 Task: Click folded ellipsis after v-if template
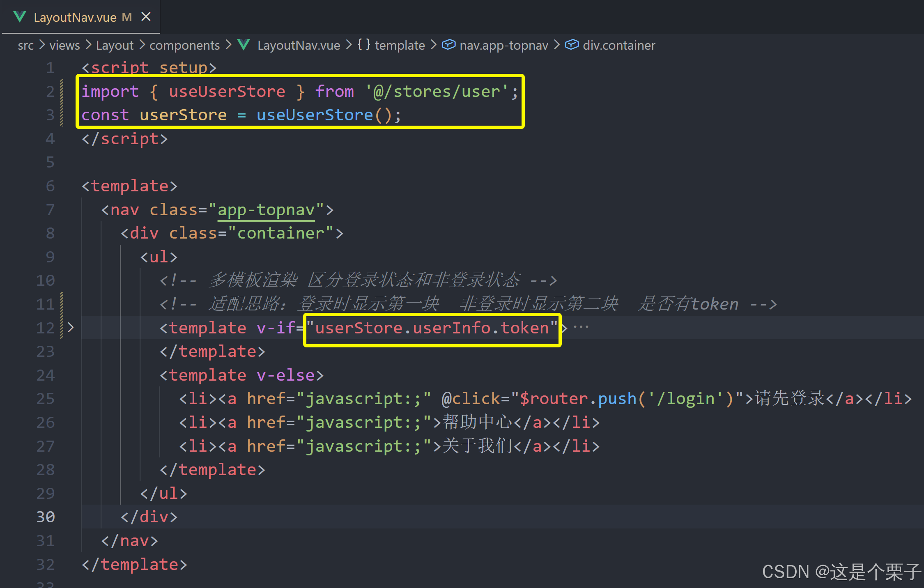pyautogui.click(x=581, y=328)
